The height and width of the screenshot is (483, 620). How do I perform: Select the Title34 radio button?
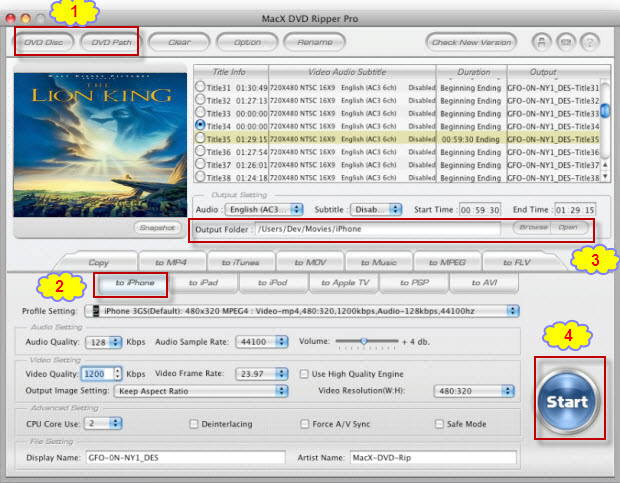tap(200, 125)
